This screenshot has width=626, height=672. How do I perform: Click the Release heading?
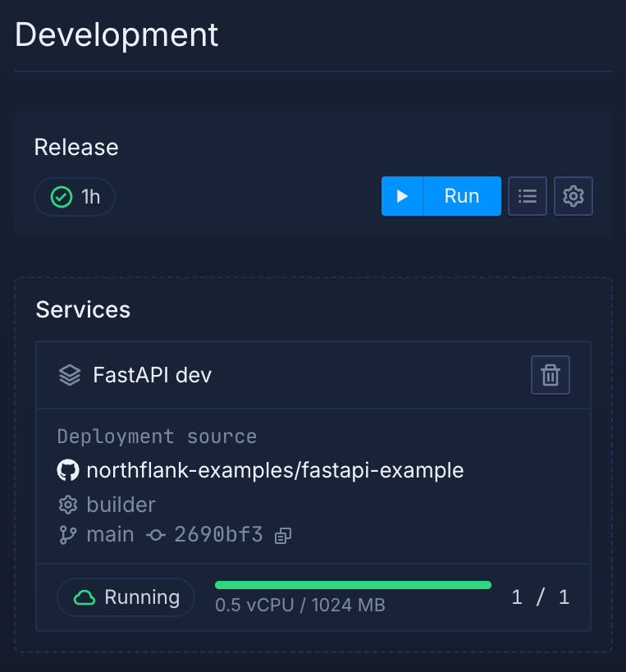[x=76, y=148]
